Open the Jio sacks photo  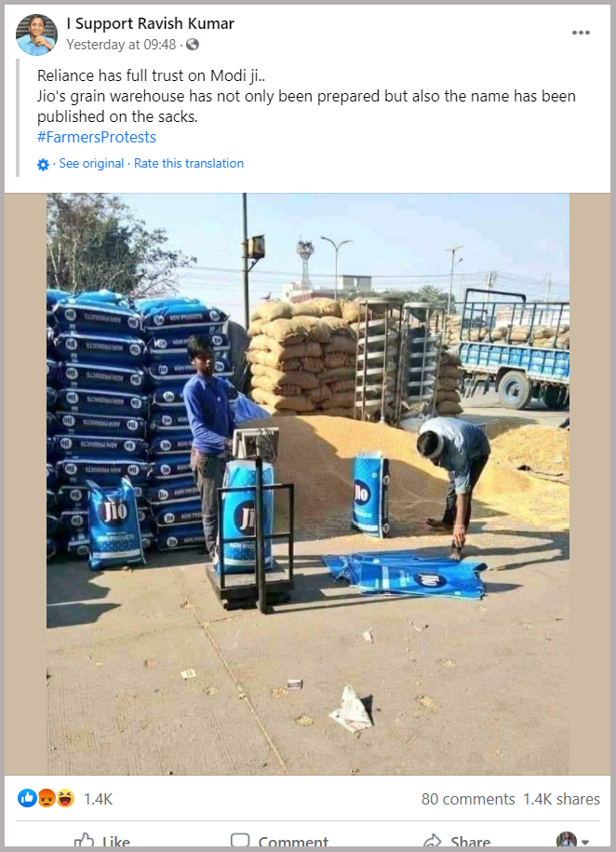coord(308,483)
